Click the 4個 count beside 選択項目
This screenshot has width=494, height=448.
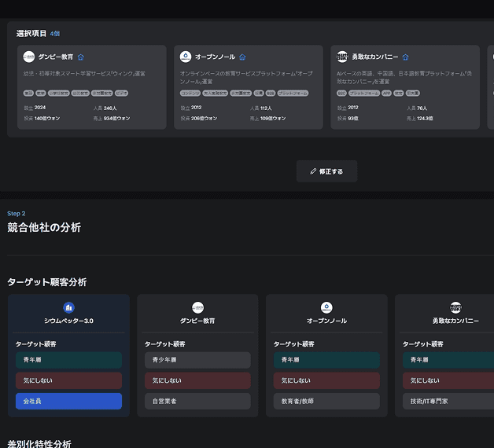[x=55, y=34]
